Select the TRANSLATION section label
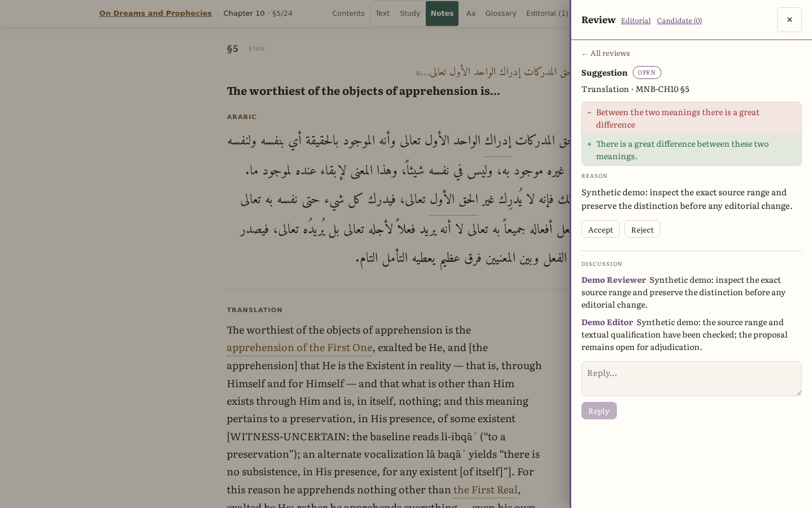The width and height of the screenshot is (812, 508). 254,310
